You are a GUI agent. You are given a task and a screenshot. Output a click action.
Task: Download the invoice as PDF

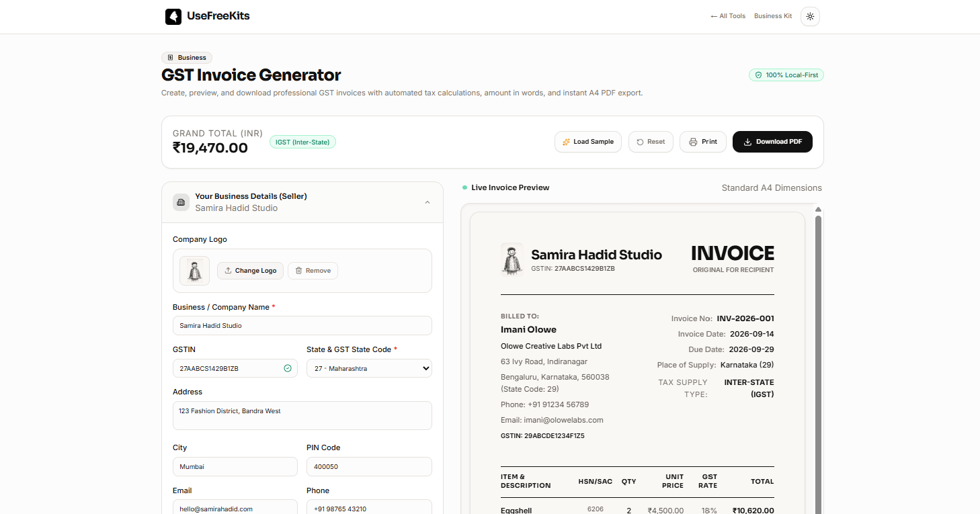(x=772, y=142)
